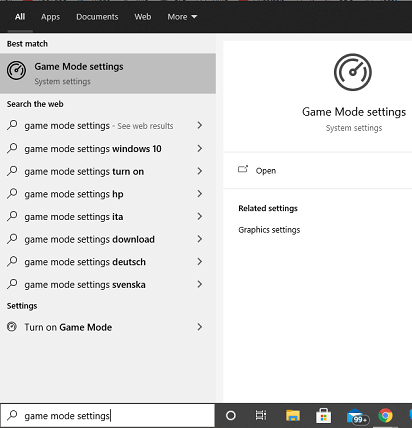Expand arrow for 'See web results' row
Viewport: 412px width, 428px height.
coord(200,125)
